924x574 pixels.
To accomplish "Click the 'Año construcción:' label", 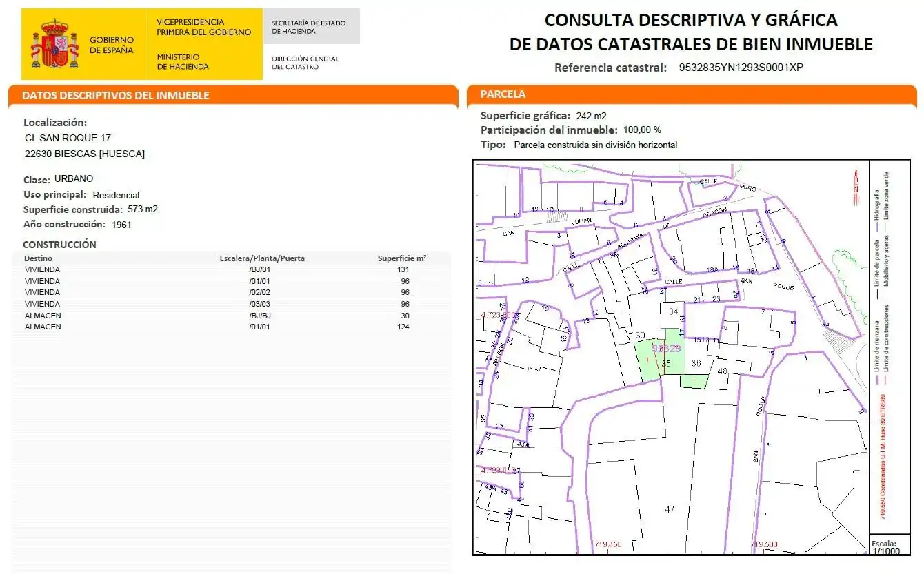I will pyautogui.click(x=64, y=225).
